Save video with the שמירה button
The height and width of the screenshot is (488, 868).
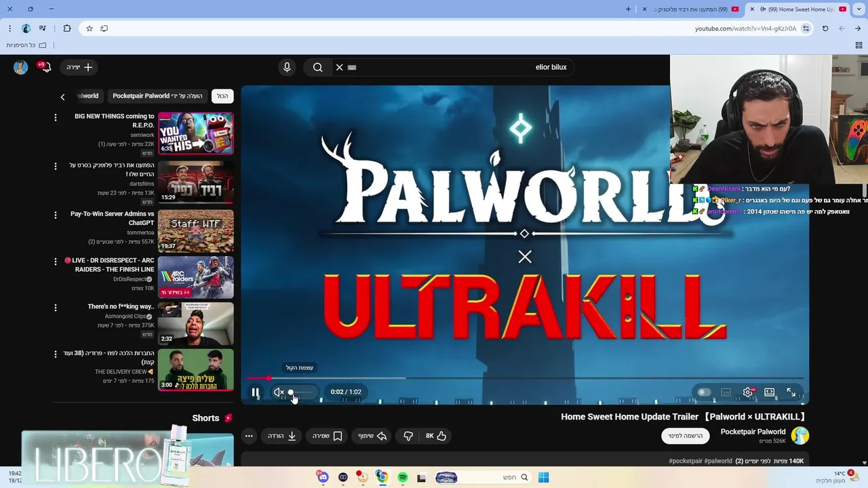pyautogui.click(x=327, y=436)
